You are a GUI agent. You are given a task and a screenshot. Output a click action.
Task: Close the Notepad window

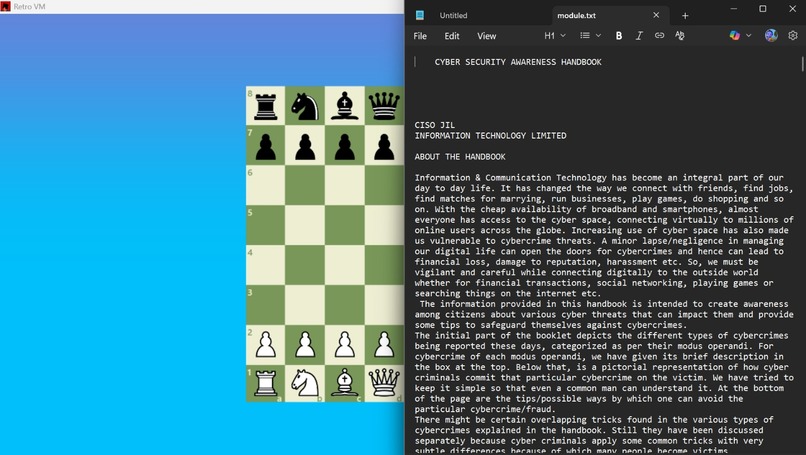(x=792, y=9)
